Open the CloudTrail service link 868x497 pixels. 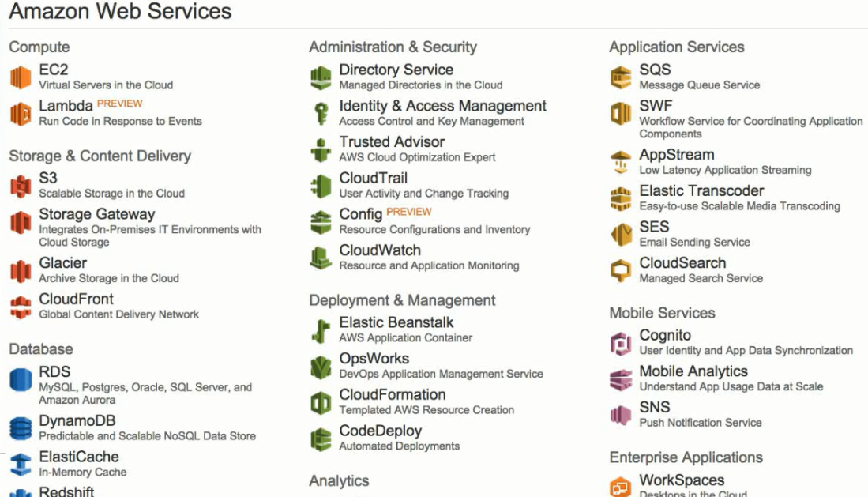(373, 179)
